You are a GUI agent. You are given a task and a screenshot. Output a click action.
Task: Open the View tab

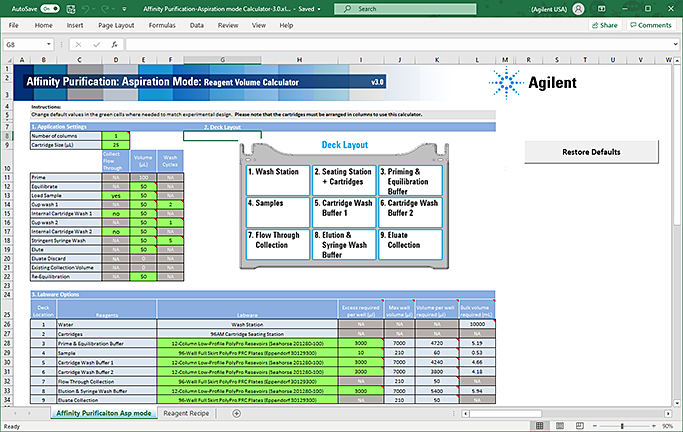click(x=258, y=25)
